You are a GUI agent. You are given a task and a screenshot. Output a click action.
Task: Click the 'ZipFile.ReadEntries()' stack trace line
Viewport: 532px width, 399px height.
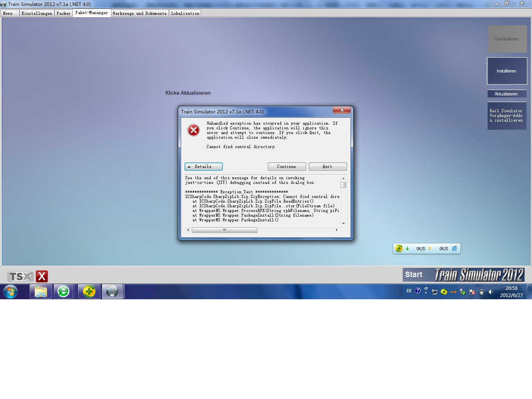tap(253, 201)
